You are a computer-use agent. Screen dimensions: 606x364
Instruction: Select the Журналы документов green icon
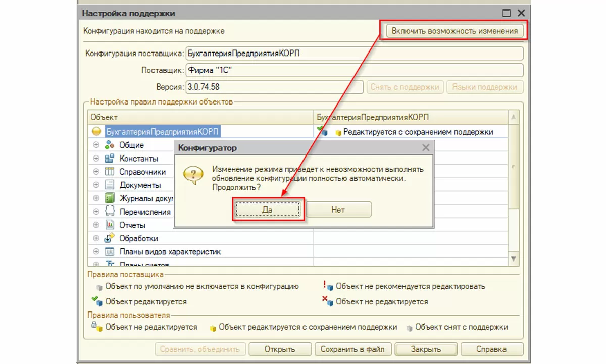pyautogui.click(x=110, y=198)
